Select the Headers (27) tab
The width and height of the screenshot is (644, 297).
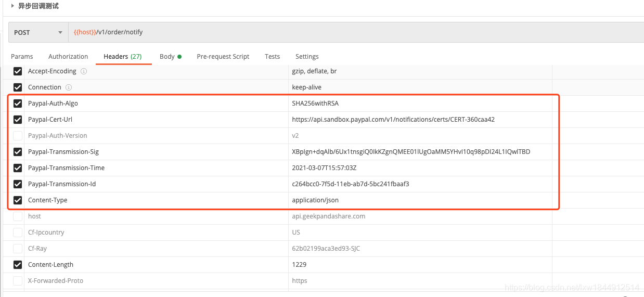(122, 56)
